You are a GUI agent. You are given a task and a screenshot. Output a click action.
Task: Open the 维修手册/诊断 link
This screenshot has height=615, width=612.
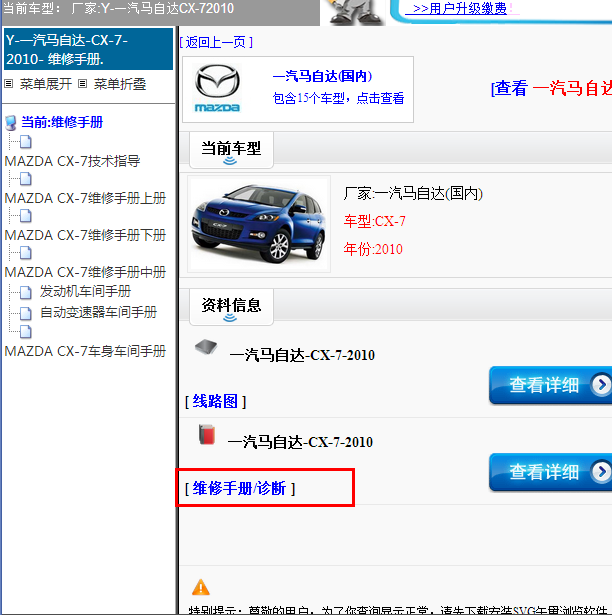tap(240, 488)
